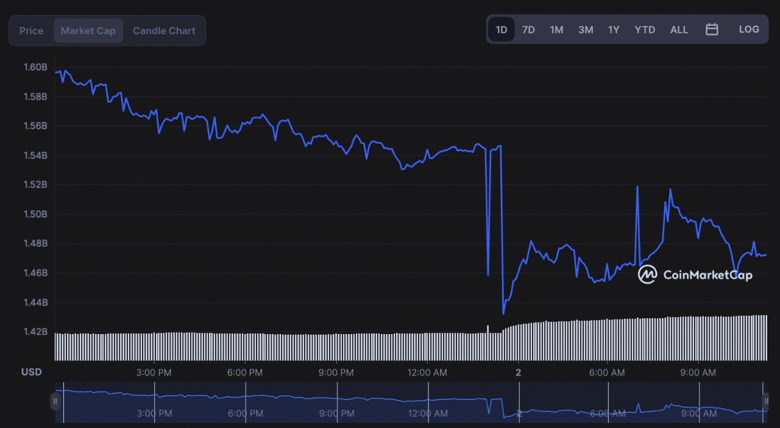Choose the 1M time range

556,30
